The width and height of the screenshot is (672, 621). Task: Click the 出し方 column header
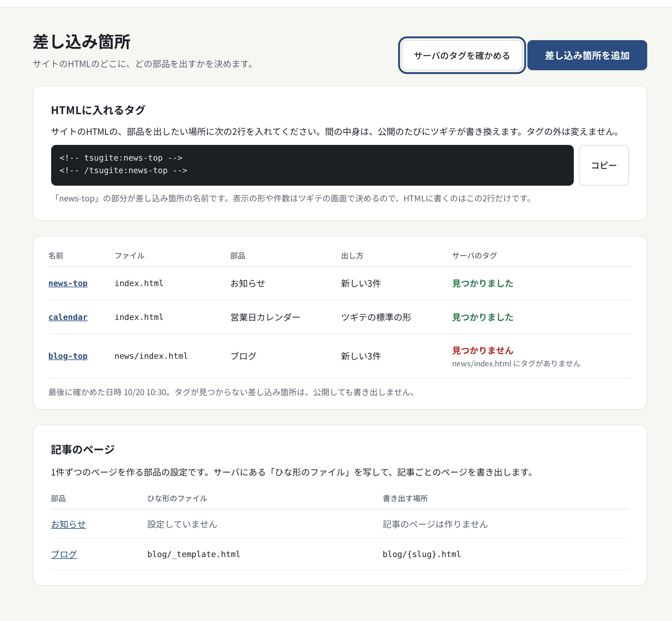click(352, 256)
